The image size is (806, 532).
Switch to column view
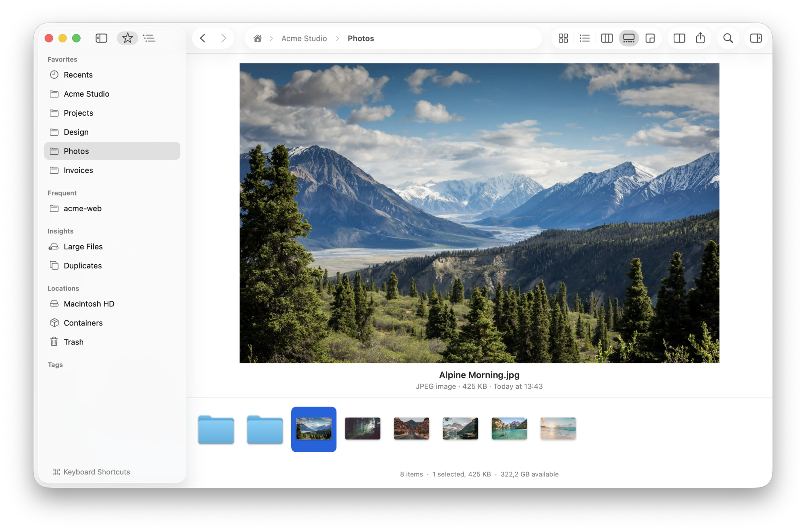click(x=606, y=38)
